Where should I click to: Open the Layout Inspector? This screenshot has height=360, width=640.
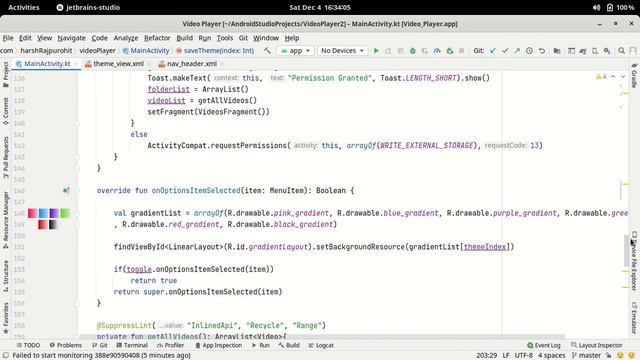click(597, 345)
